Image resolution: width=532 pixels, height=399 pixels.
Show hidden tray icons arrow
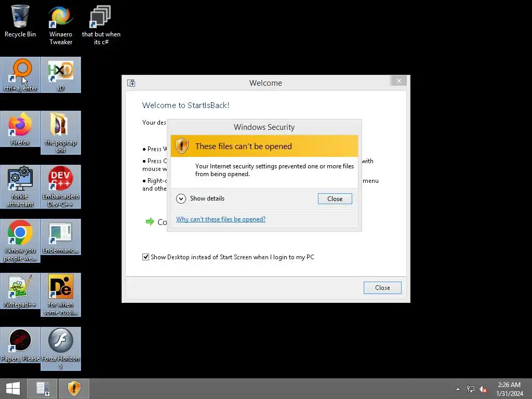[458, 389]
